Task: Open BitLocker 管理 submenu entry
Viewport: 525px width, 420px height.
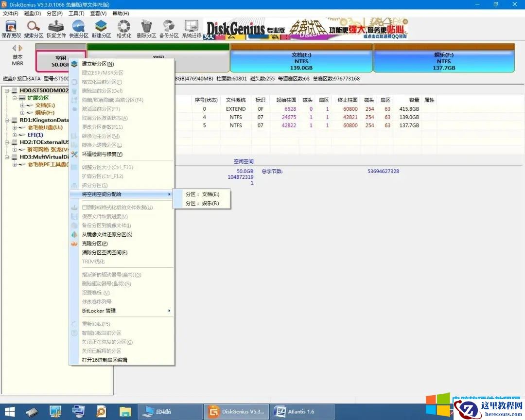Action: click(122, 311)
